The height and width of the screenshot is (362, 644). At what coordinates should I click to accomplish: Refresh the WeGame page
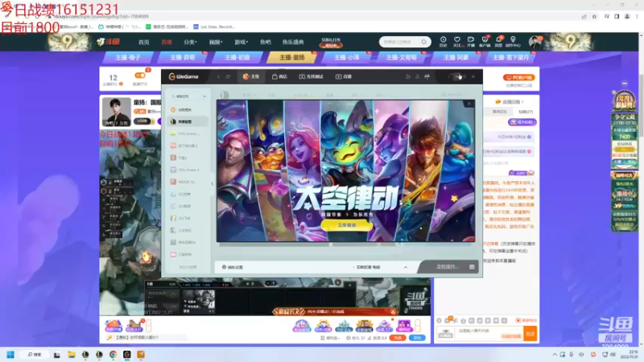[228, 76]
